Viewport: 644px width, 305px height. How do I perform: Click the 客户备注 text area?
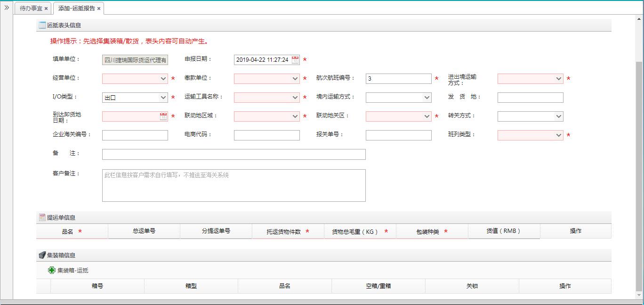tap(233, 185)
